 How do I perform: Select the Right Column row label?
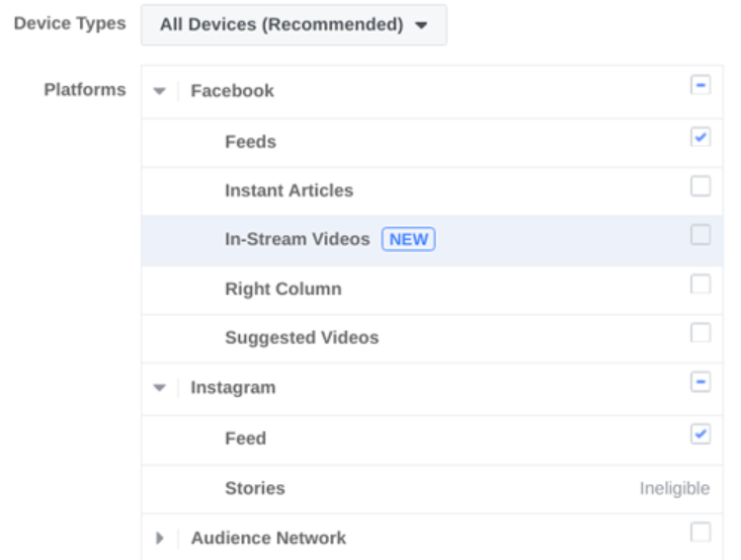[x=284, y=288]
